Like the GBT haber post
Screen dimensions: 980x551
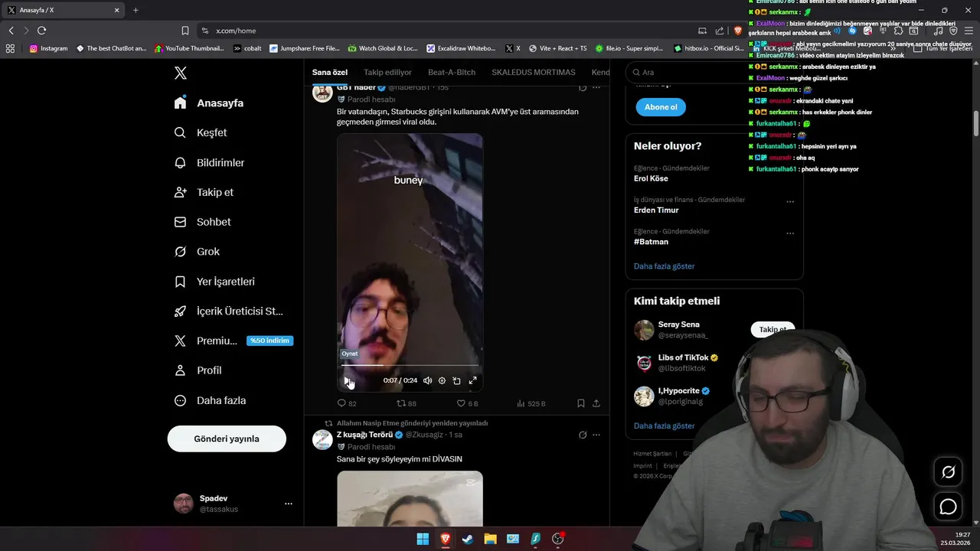pyautogui.click(x=467, y=403)
